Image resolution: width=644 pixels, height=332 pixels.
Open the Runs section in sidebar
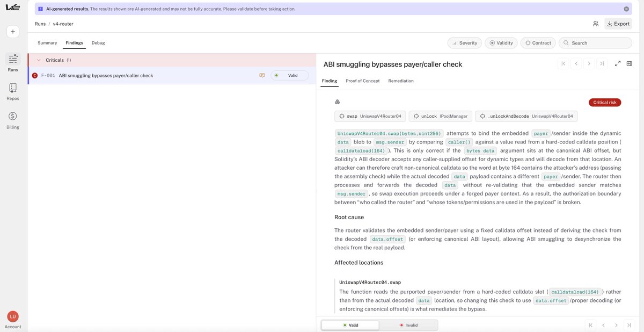point(13,63)
